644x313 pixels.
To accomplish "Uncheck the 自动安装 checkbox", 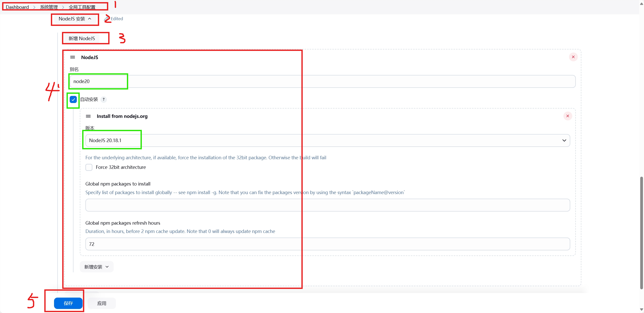I will pos(73,99).
